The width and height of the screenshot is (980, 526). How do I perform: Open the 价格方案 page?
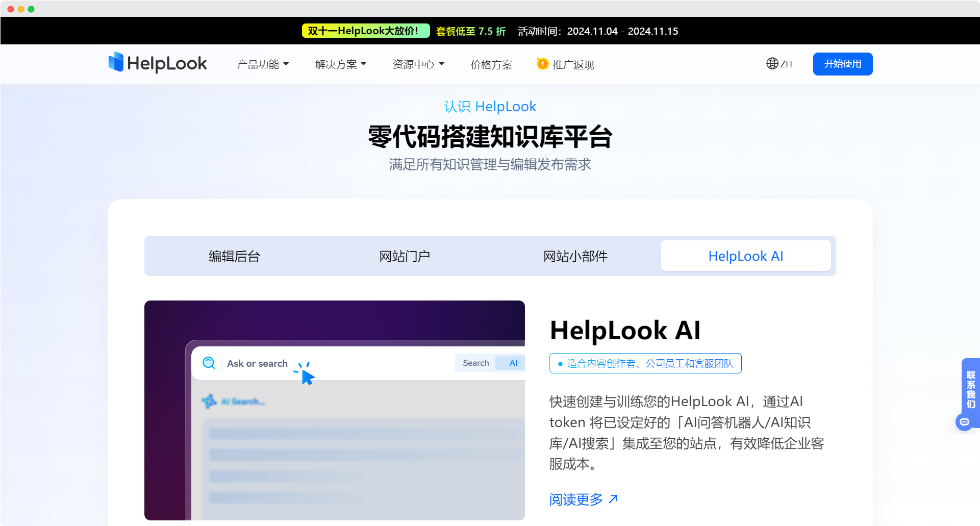(x=491, y=64)
